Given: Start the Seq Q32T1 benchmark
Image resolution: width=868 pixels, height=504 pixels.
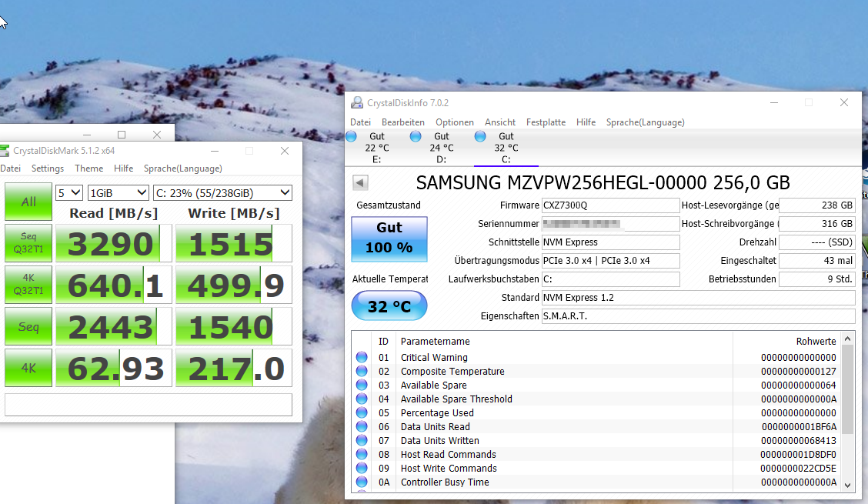Looking at the screenshot, I should pyautogui.click(x=28, y=243).
